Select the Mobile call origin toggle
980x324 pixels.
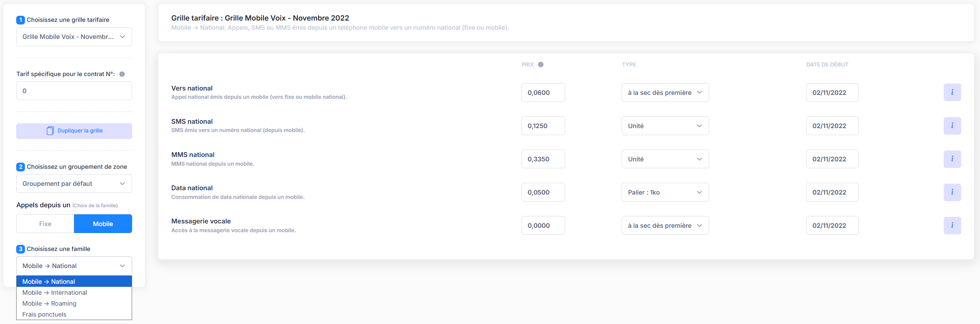pyautogui.click(x=103, y=223)
